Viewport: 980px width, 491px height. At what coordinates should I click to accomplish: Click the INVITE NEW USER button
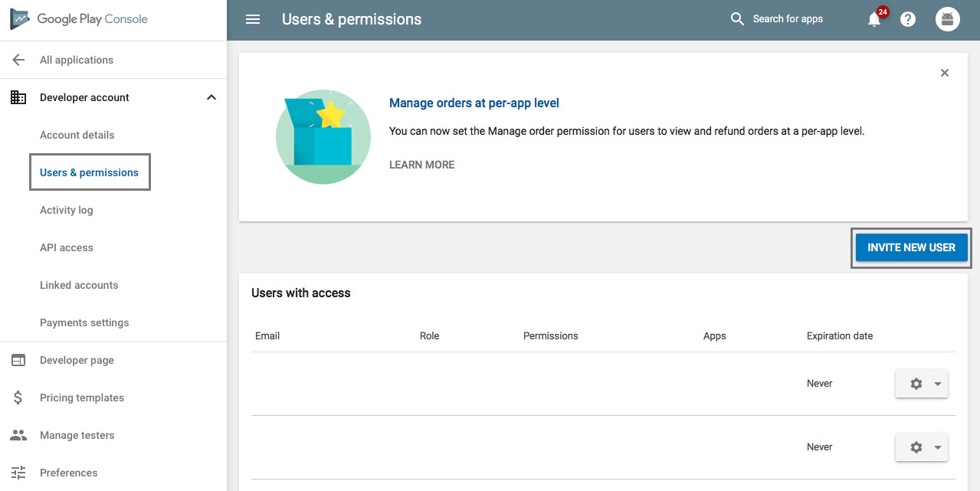pyautogui.click(x=911, y=247)
